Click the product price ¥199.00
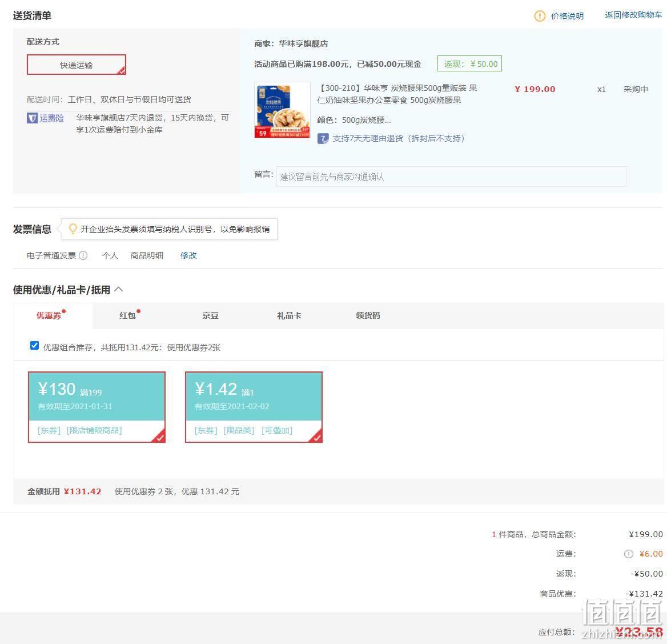The image size is (667, 644). [535, 89]
